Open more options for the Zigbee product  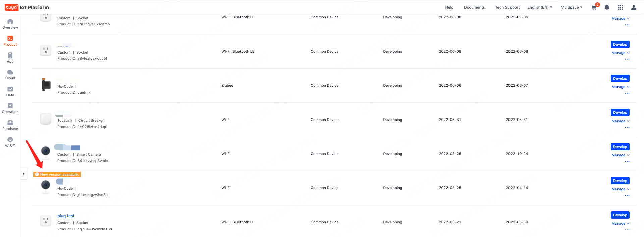(627, 93)
